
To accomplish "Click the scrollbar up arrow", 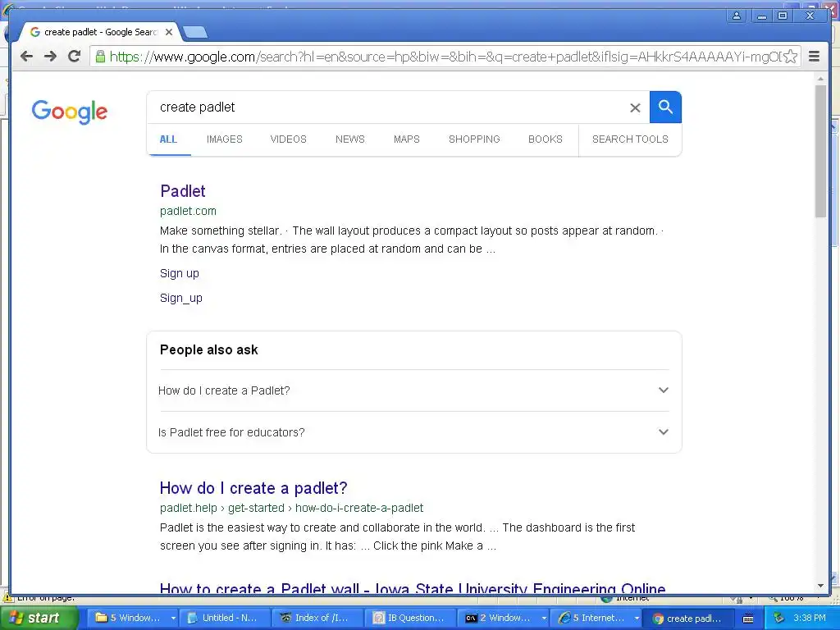I will 820,79.
